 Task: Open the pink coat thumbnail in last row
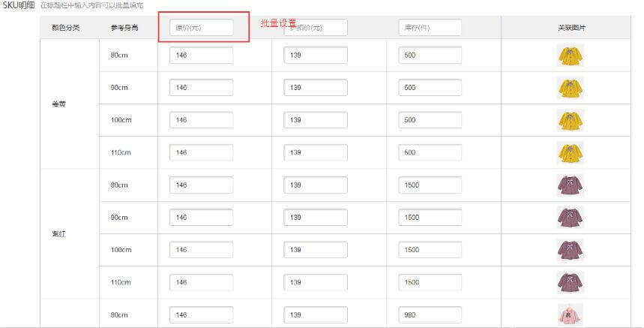[571, 314]
